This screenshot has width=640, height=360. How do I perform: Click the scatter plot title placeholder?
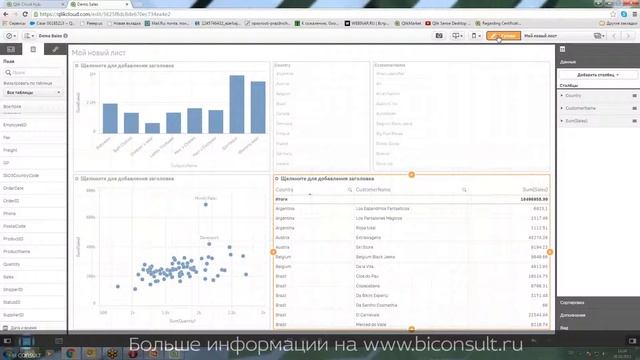[x=127, y=179]
